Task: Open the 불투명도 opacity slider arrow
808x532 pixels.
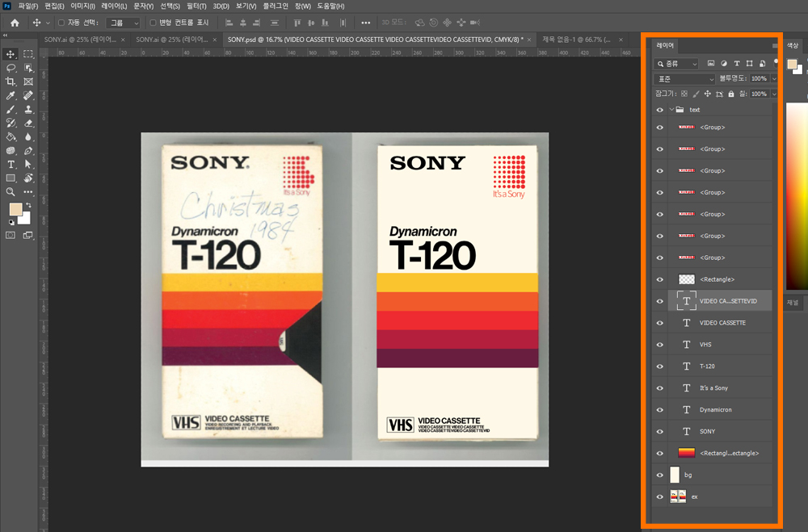Action: point(774,79)
